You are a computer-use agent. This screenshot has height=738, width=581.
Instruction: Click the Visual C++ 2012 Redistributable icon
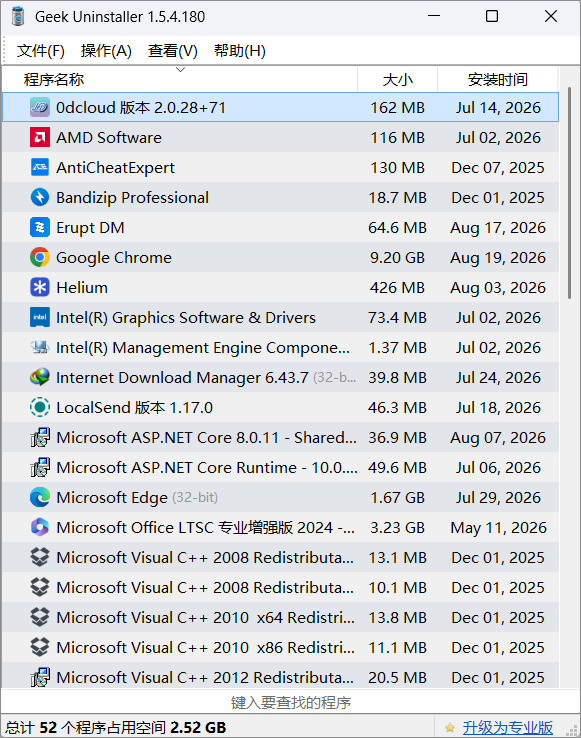point(40,678)
